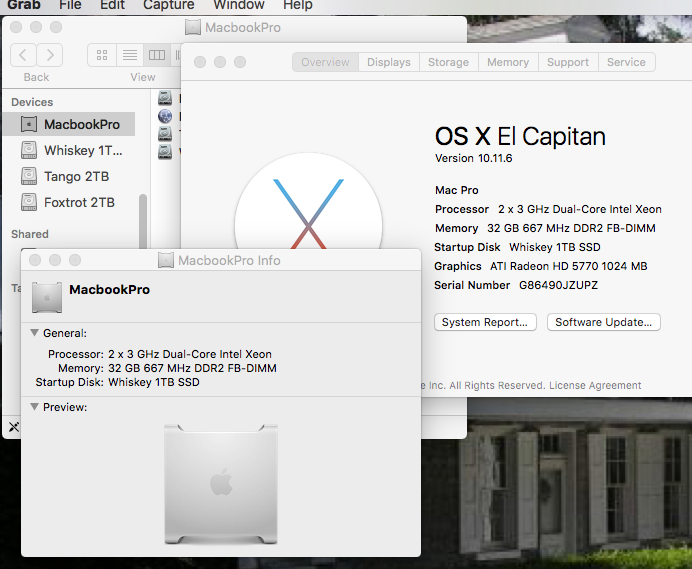Open the Window menu
Screen dimensions: 692x569
(239, 5)
